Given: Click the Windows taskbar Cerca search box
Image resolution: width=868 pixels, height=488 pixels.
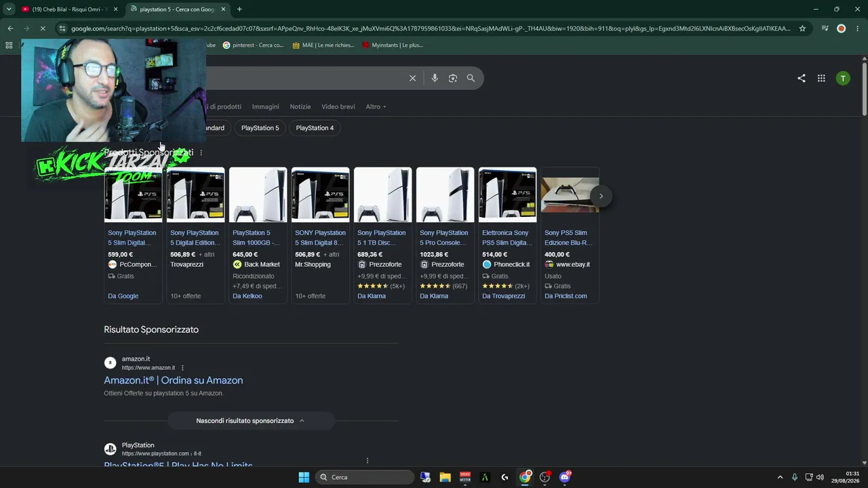Looking at the screenshot, I should pos(366,477).
